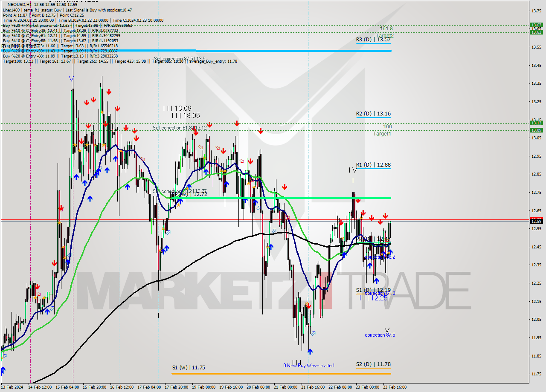Click the 12.95 price axis value
Viewport: 546px width, 392px height.
point(536,156)
